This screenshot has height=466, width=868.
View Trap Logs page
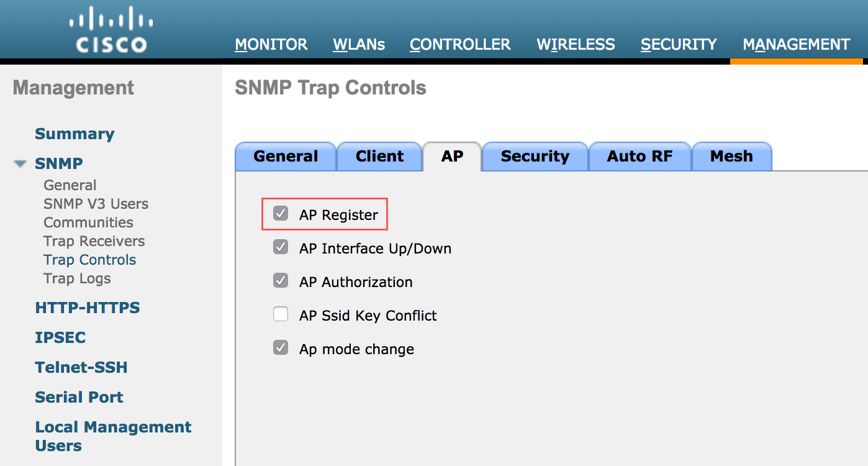[77, 278]
